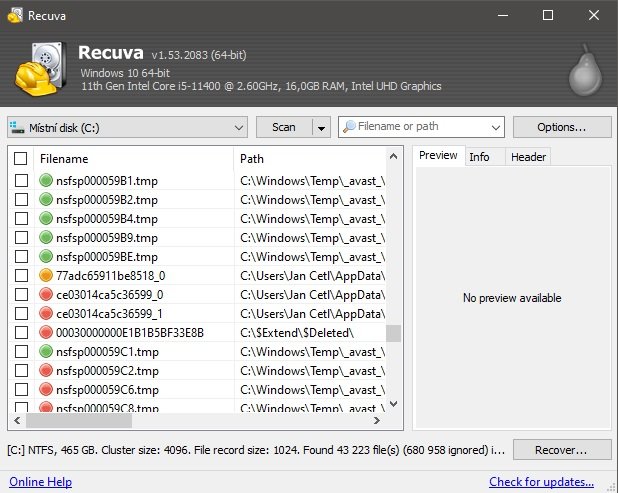Check the box for nsfsp000059B2.tmp
Viewport: 618px width, 493px height.
(21, 199)
